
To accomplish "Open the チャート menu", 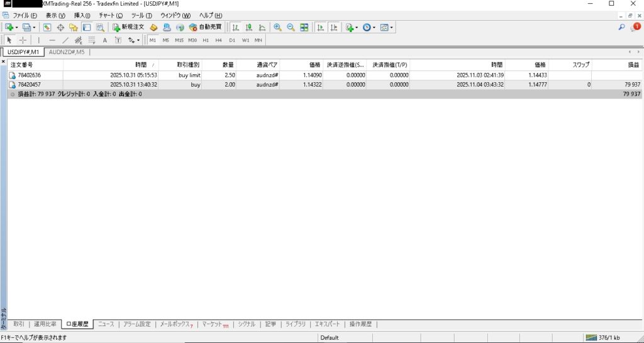I will pos(111,15).
